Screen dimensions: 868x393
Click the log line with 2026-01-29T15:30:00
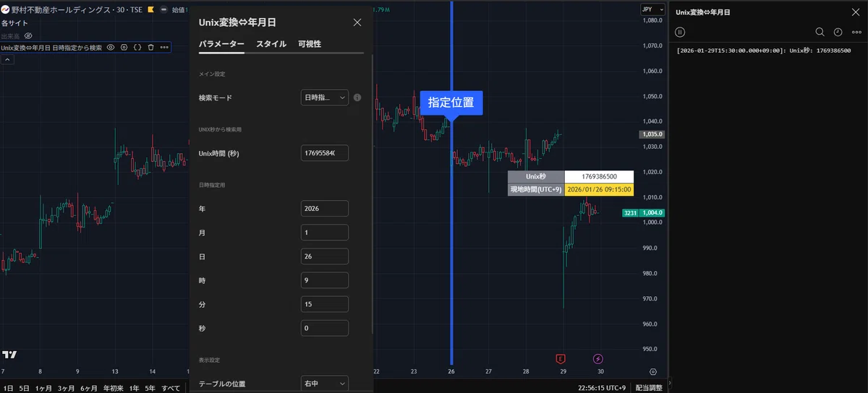[763, 51]
